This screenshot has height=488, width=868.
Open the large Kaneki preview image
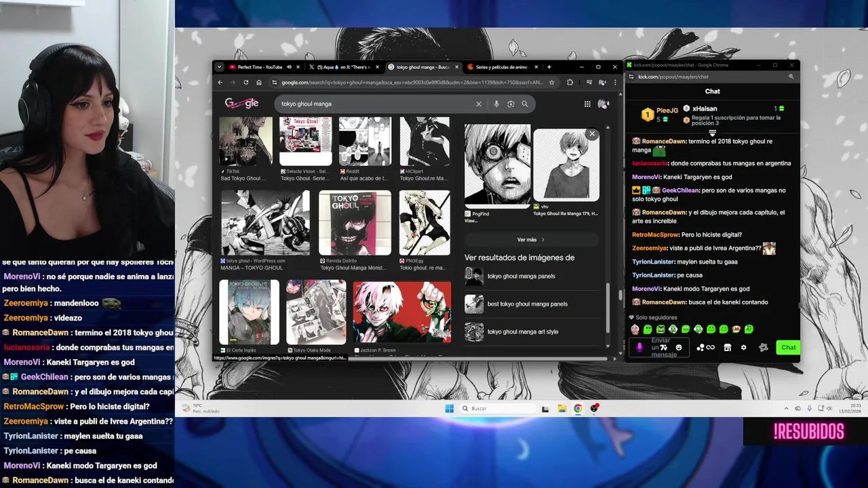click(497, 166)
